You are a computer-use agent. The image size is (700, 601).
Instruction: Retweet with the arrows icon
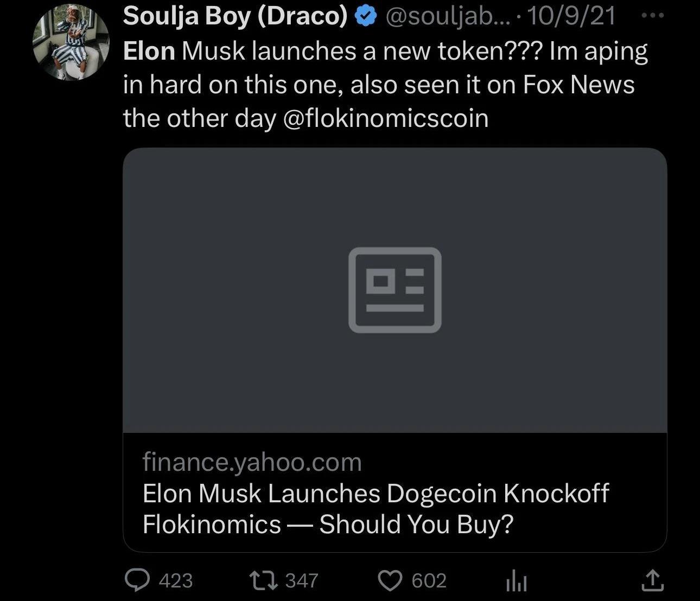click(263, 580)
